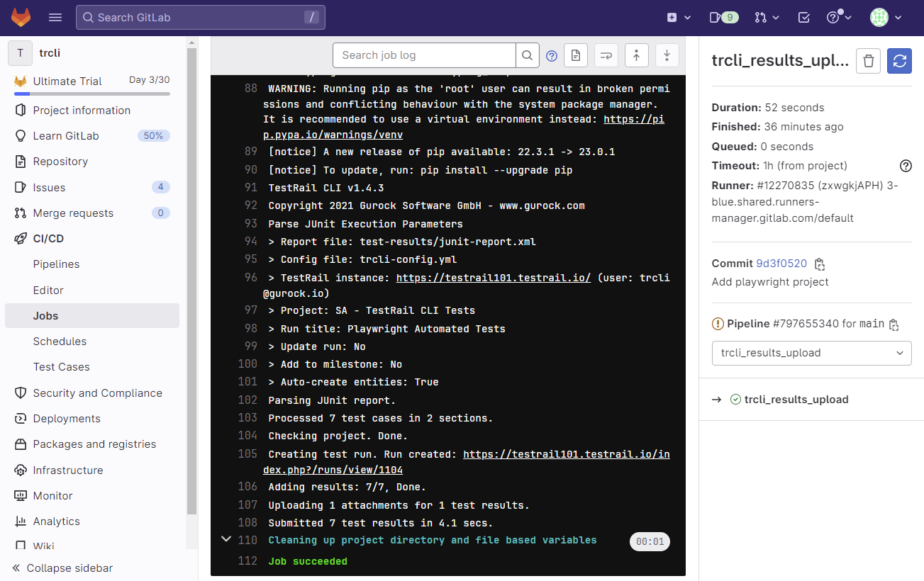Collapse sidebar at bottom left
The height and width of the screenshot is (581, 924).
62,568
